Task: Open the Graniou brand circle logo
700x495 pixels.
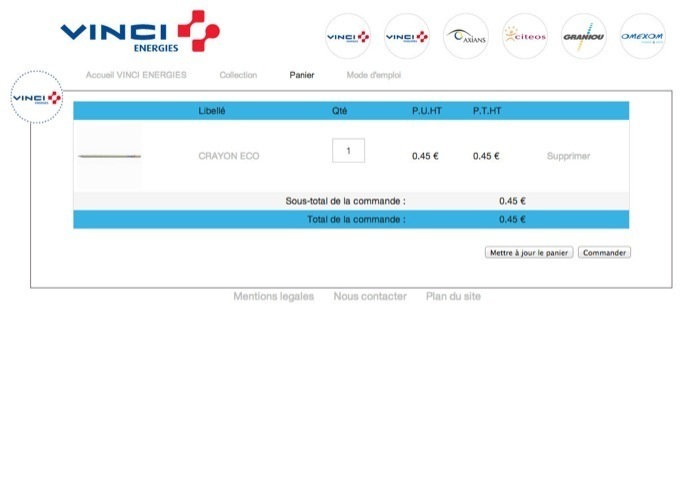Action: (583, 36)
